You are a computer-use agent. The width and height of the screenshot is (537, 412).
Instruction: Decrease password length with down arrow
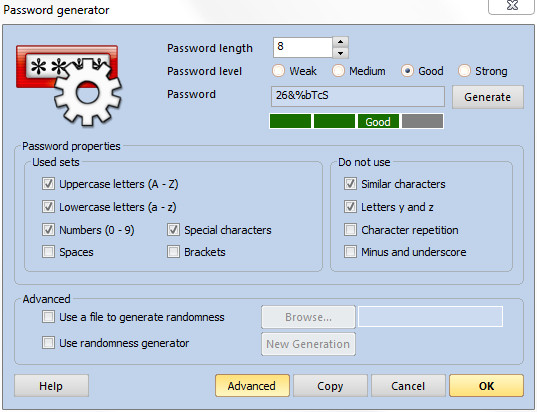pos(340,53)
